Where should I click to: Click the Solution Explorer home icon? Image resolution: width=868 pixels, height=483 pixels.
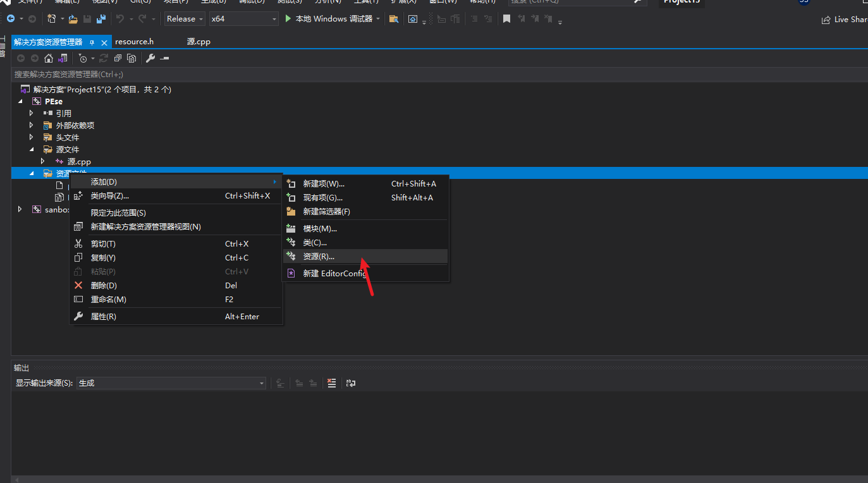(x=49, y=58)
